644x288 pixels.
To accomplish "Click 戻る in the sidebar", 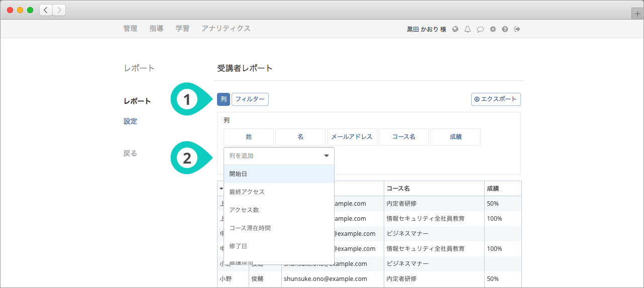I will [x=130, y=154].
